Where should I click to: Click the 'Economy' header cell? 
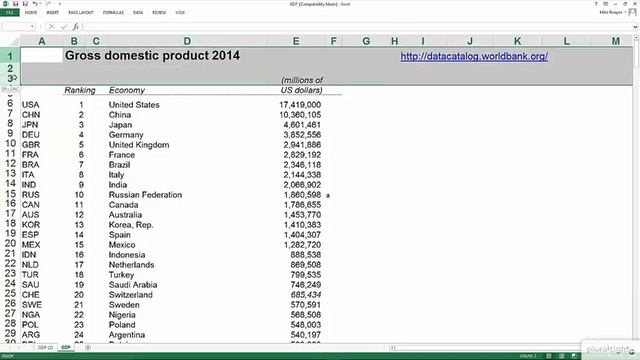pos(127,90)
